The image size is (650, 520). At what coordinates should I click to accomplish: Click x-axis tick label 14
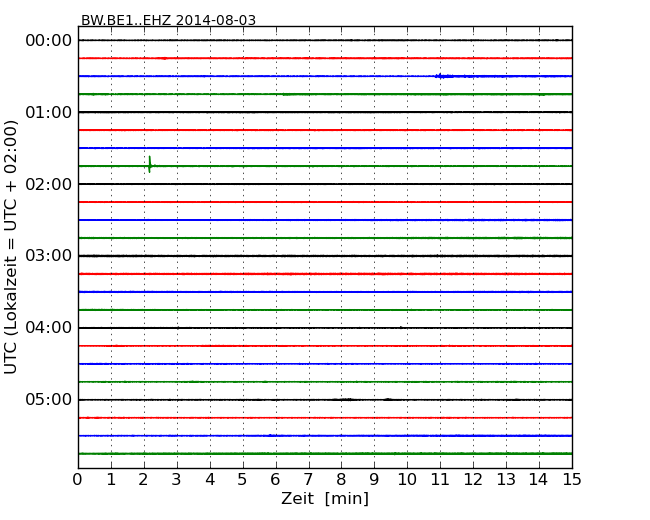(x=538, y=480)
